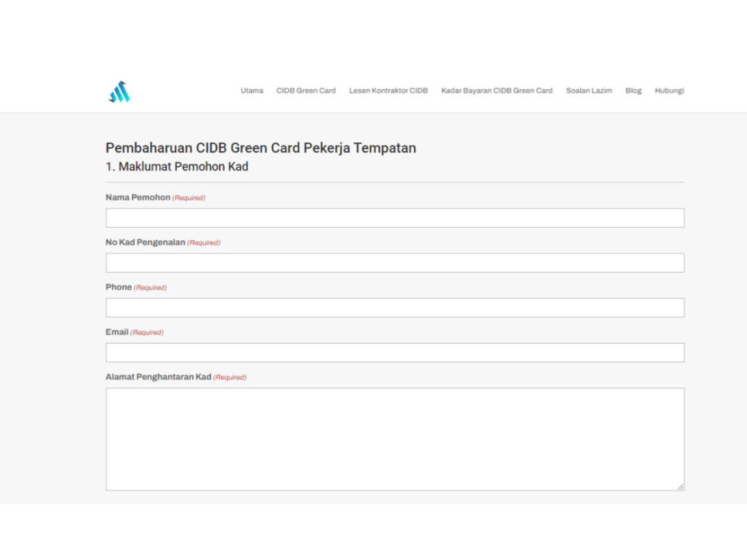Open the Blog link

tap(633, 91)
